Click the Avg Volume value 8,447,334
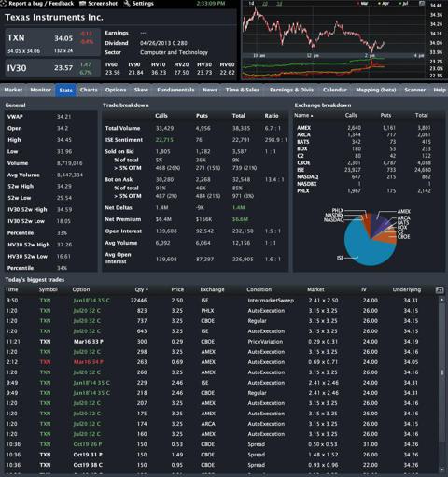This screenshot has width=448, height=477. 70,175
